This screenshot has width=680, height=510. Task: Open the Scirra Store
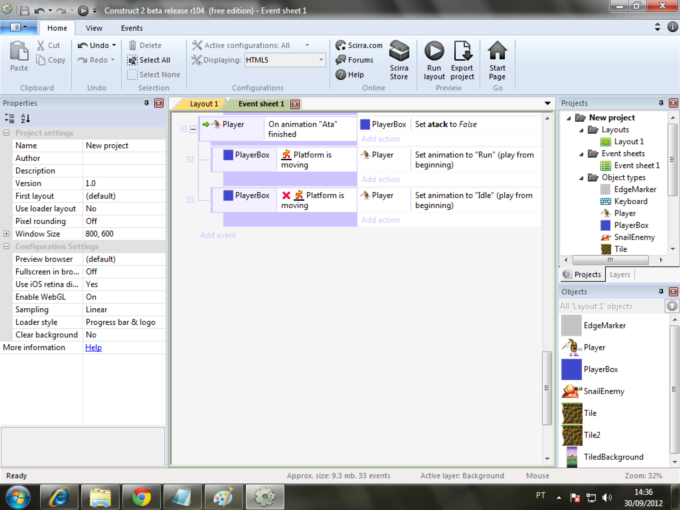click(x=399, y=60)
